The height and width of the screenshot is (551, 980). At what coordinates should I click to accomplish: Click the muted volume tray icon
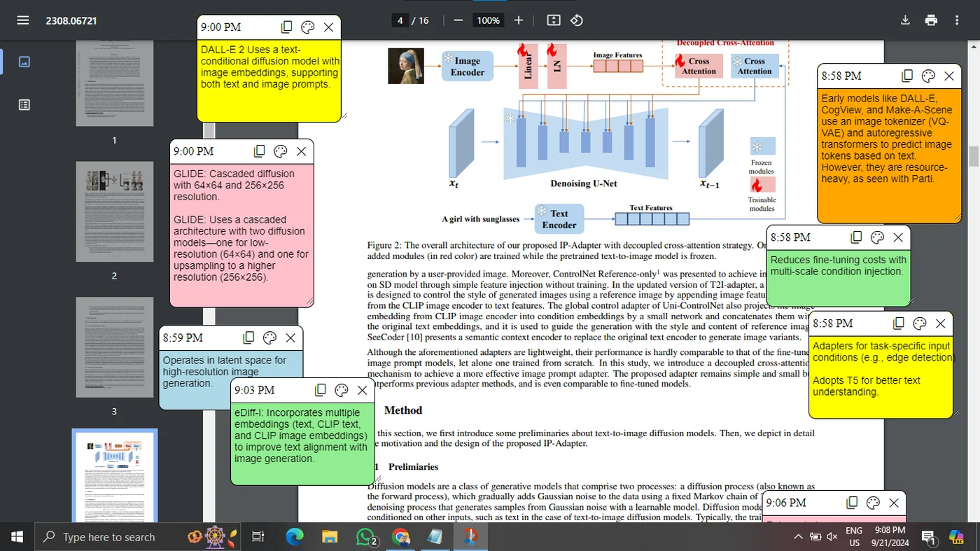point(832,537)
